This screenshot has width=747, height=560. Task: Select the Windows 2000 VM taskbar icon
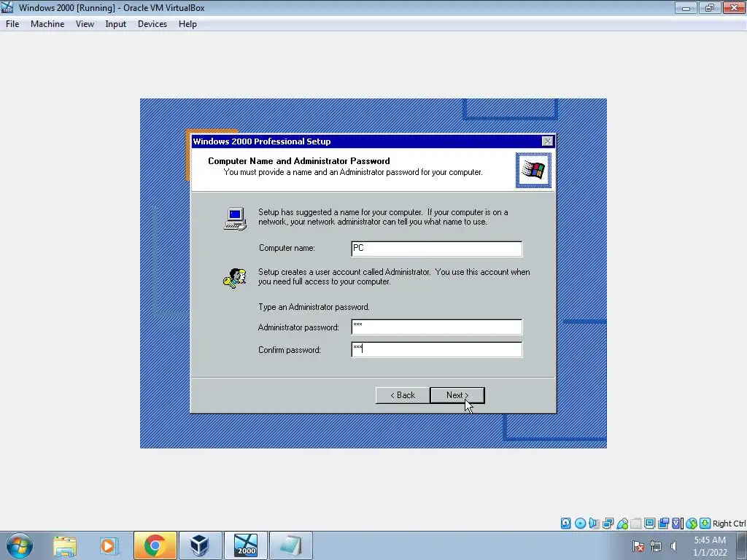pyautogui.click(x=245, y=545)
